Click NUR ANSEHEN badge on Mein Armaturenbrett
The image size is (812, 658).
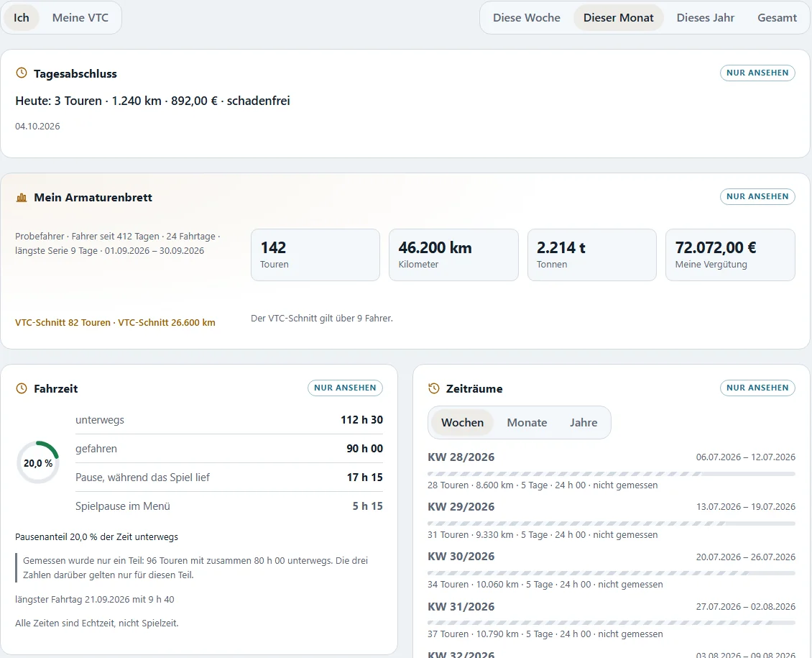coord(757,197)
